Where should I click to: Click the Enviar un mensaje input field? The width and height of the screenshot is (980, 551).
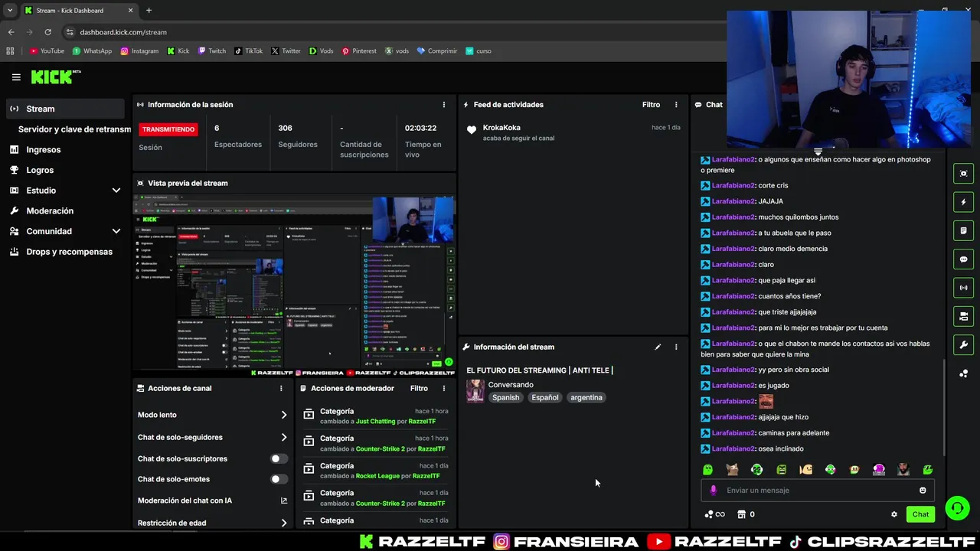click(x=818, y=491)
